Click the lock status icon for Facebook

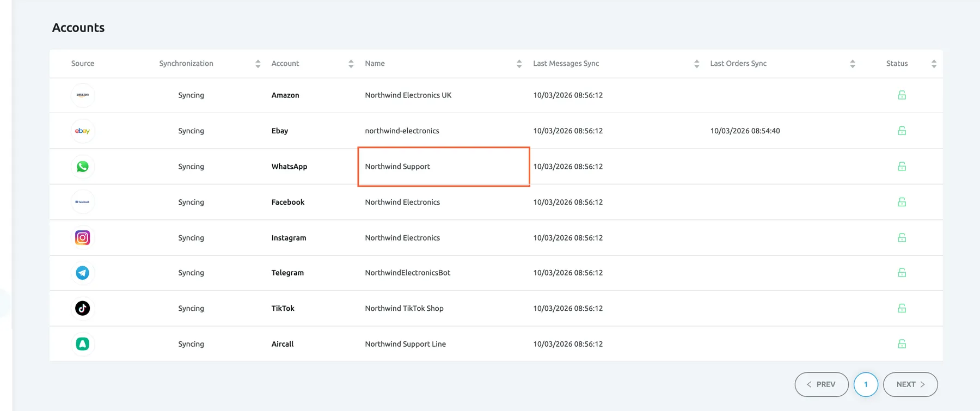[902, 202]
